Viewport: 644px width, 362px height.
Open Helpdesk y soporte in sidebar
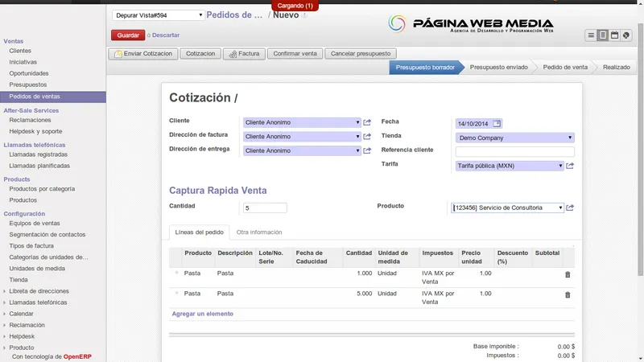pyautogui.click(x=35, y=131)
